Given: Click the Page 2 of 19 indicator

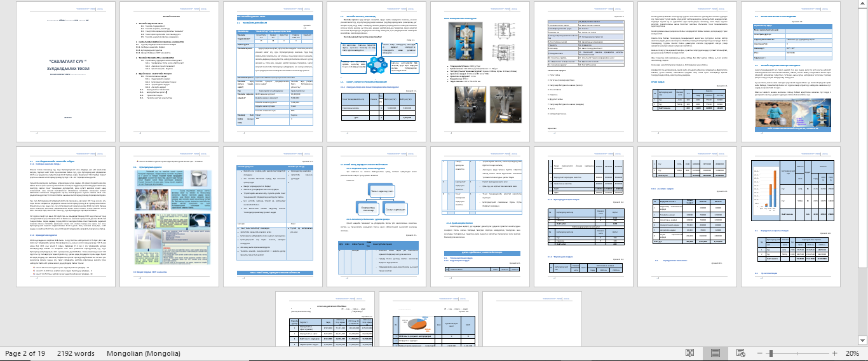Looking at the screenshot, I should click(25, 353).
